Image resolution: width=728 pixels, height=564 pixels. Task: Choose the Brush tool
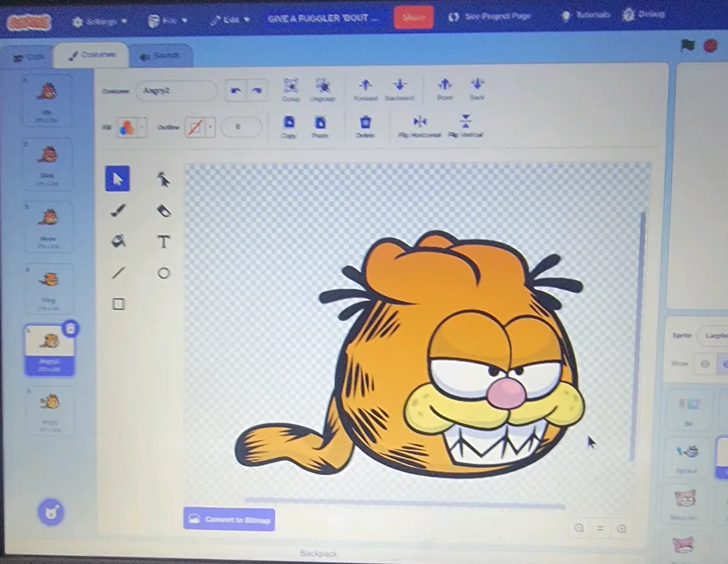118,210
